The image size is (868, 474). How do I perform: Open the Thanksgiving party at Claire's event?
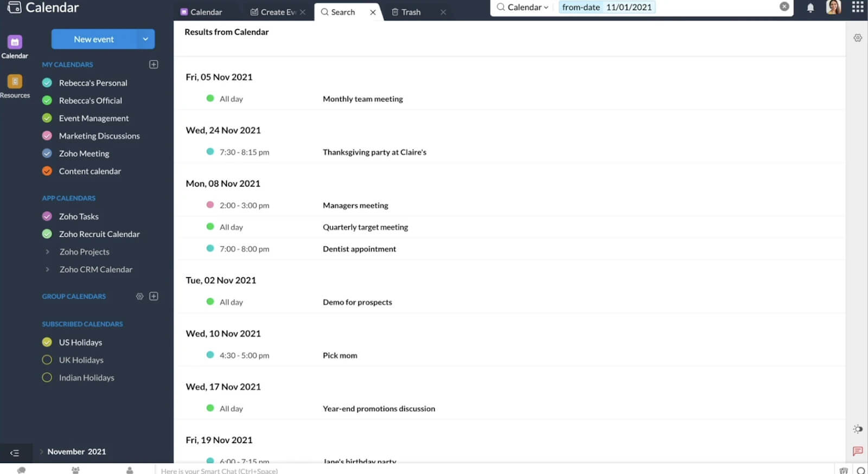coord(374,152)
